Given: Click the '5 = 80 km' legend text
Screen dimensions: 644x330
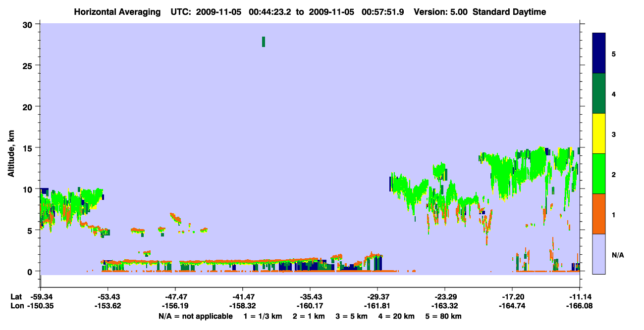Looking at the screenshot, I should 444,316.
